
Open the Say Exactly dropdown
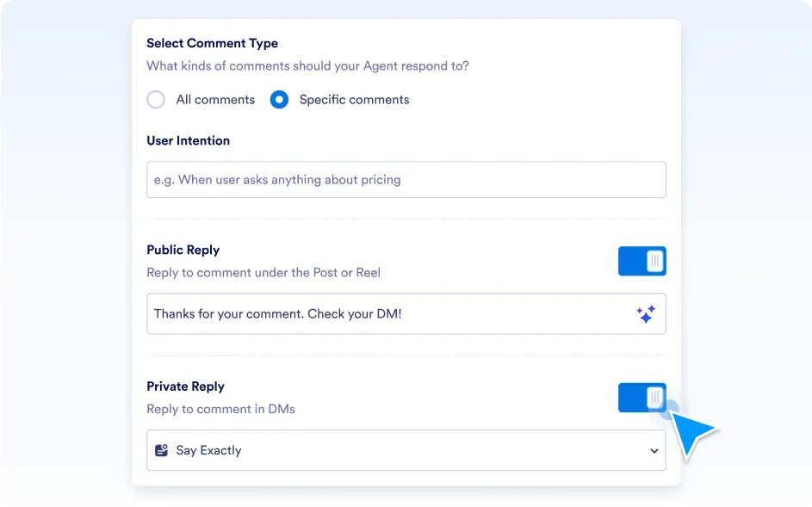tap(406, 450)
